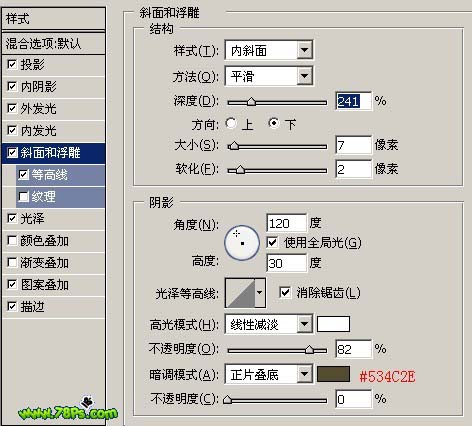Toggle the 描边 stroke checkbox

(12, 306)
